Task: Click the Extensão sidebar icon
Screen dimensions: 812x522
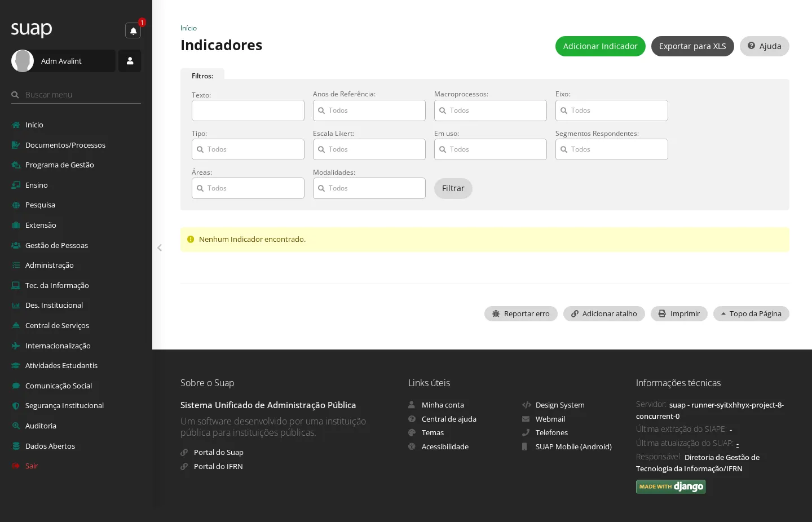Action: click(16, 225)
